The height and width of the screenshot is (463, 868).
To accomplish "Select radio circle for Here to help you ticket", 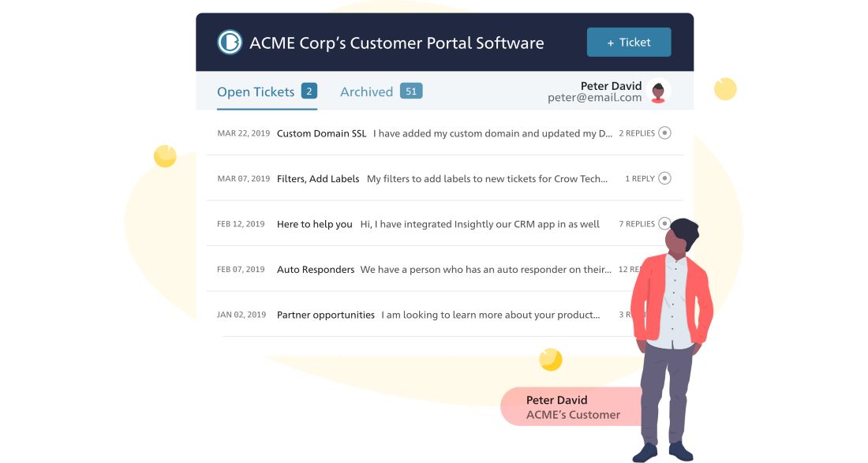I will pos(665,223).
